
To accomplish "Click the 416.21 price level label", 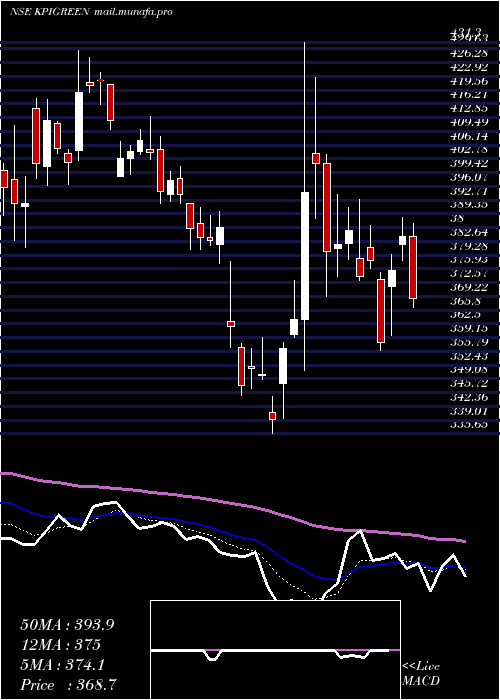I will (x=469, y=96).
